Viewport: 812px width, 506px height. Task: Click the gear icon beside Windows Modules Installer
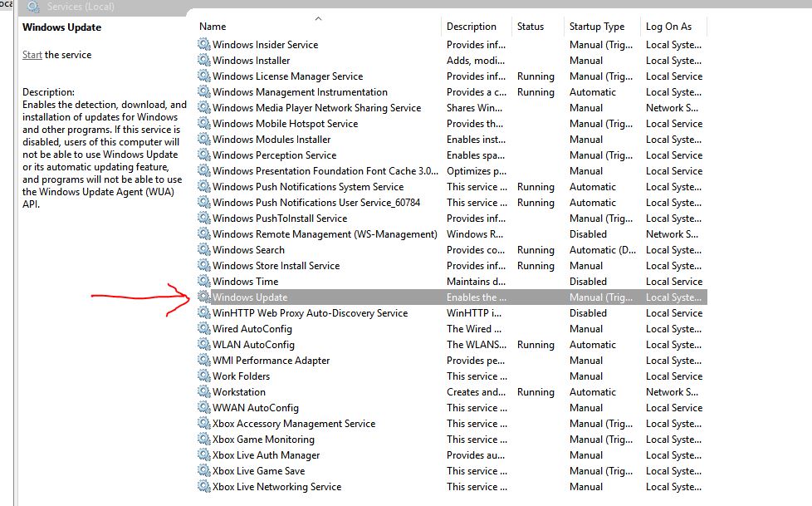pyautogui.click(x=204, y=139)
